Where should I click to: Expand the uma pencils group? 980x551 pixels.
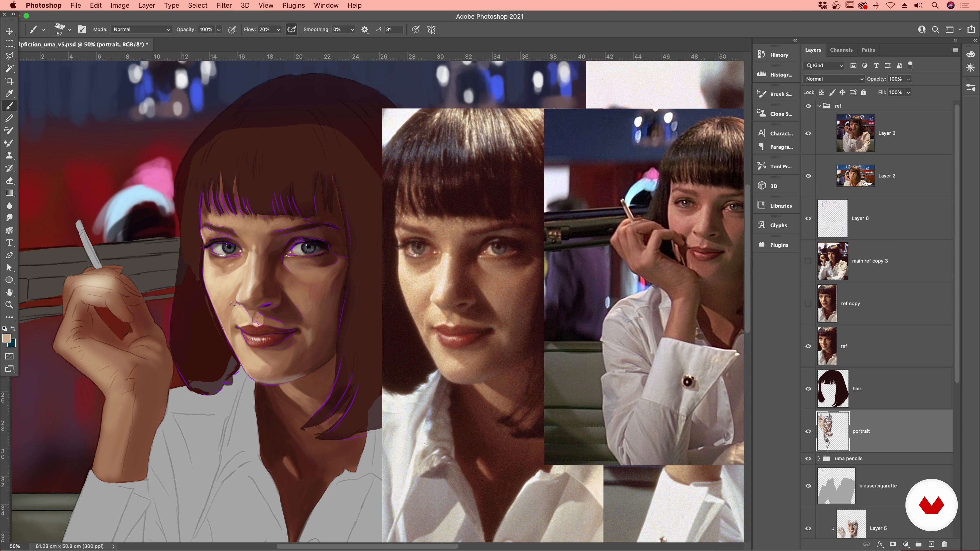click(x=819, y=459)
